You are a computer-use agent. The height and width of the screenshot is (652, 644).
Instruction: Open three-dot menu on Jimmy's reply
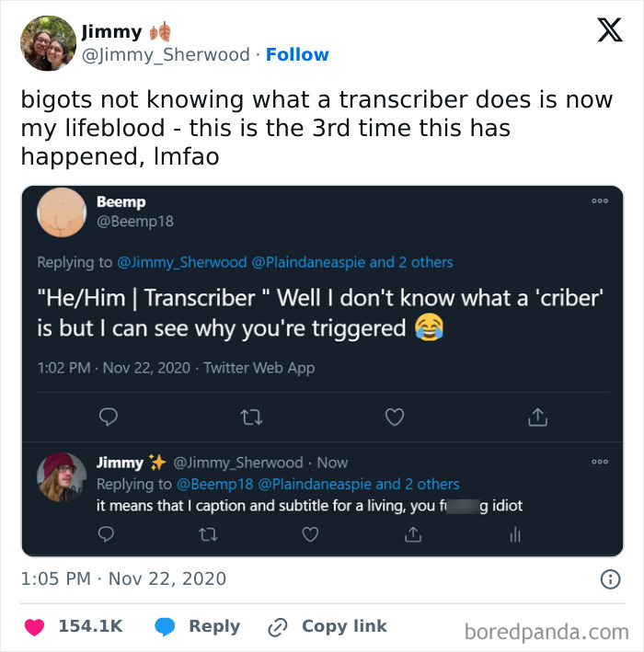click(600, 462)
